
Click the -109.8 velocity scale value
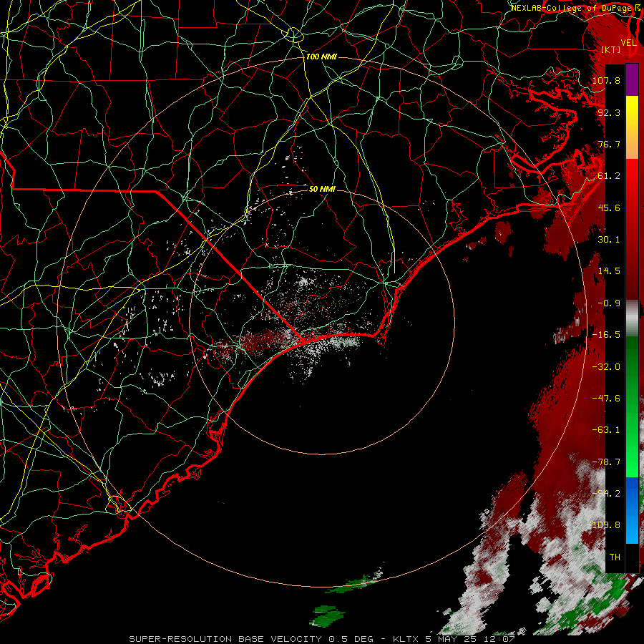(x=604, y=525)
